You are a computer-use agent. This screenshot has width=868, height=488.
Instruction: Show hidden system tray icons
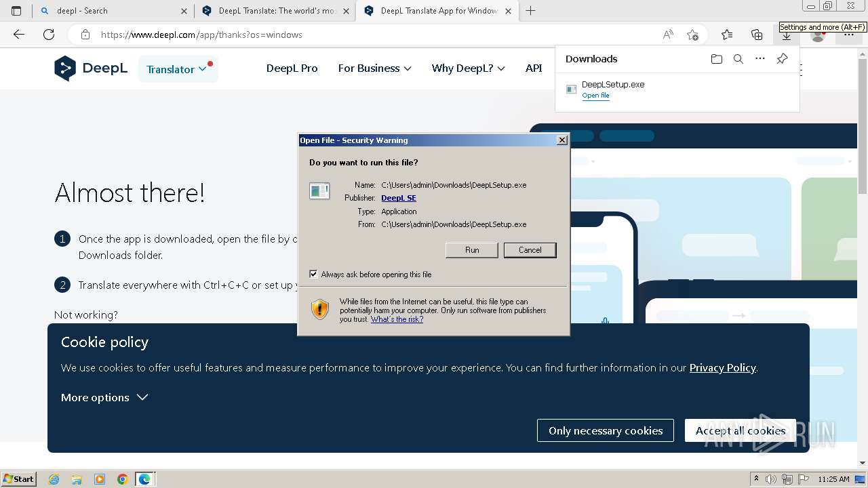point(756,479)
